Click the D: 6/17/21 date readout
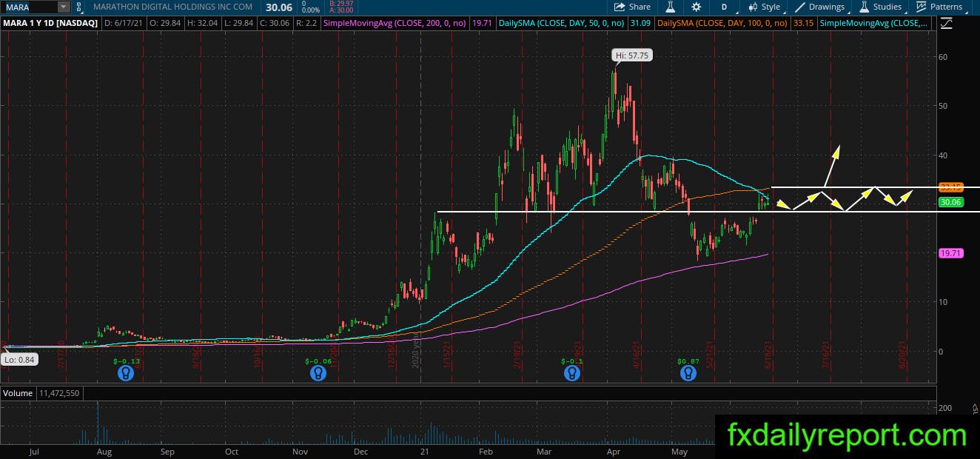The width and height of the screenshot is (980, 459). pyautogui.click(x=124, y=24)
